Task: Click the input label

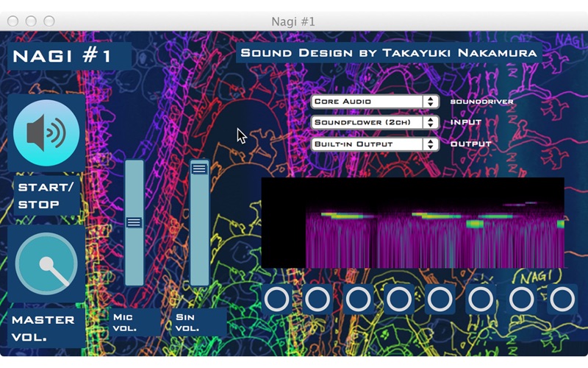Action: 466,122
